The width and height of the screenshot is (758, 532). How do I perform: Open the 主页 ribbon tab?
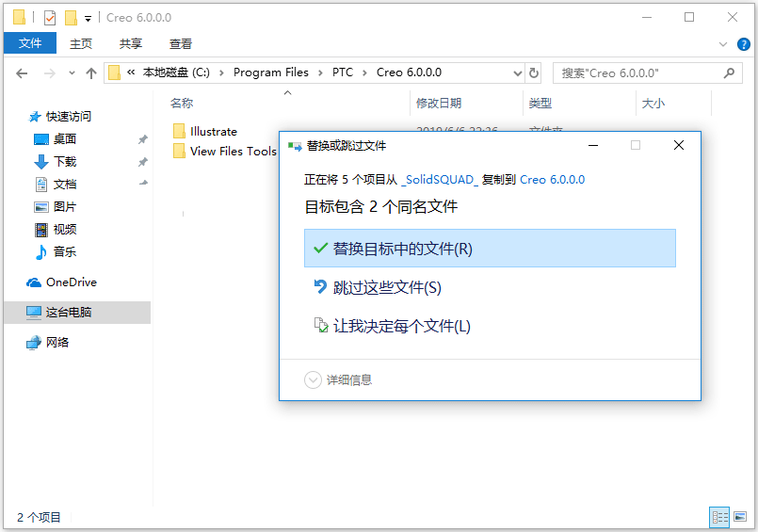point(81,44)
